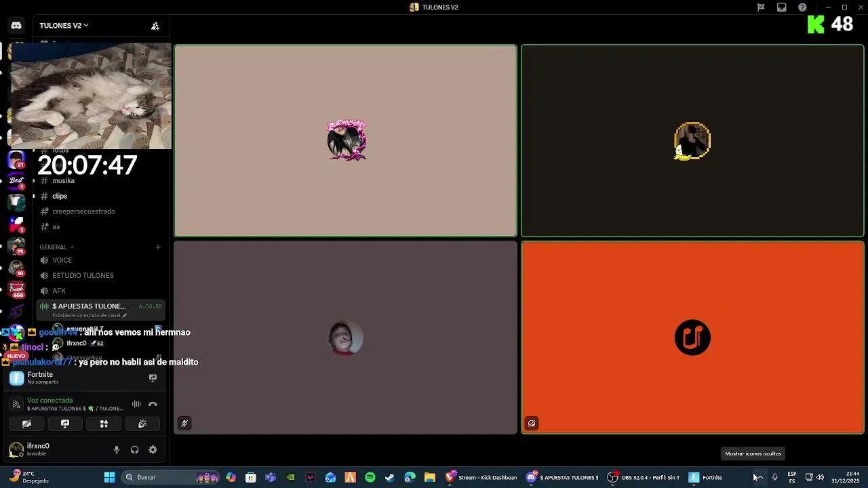Image resolution: width=868 pixels, height=488 pixels.
Task: Open the soundboard panel
Action: pyautogui.click(x=142, y=423)
